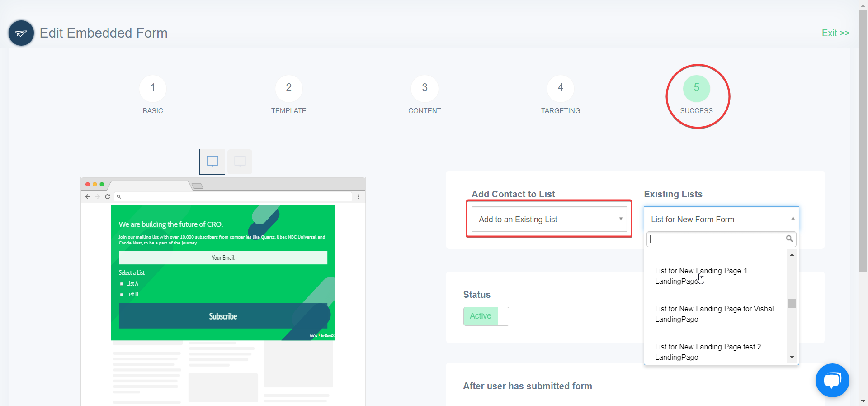Click the dropdown list scrollbar thumb
868x406 pixels.
click(792, 303)
